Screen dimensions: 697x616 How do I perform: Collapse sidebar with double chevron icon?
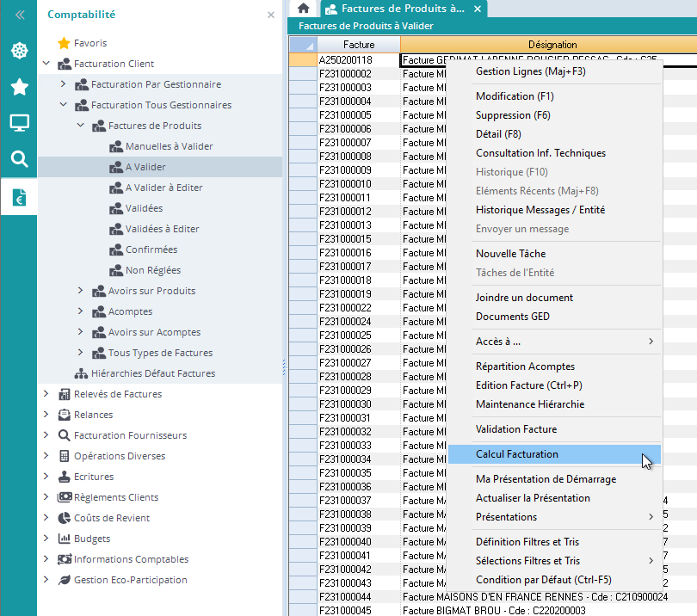[19, 15]
